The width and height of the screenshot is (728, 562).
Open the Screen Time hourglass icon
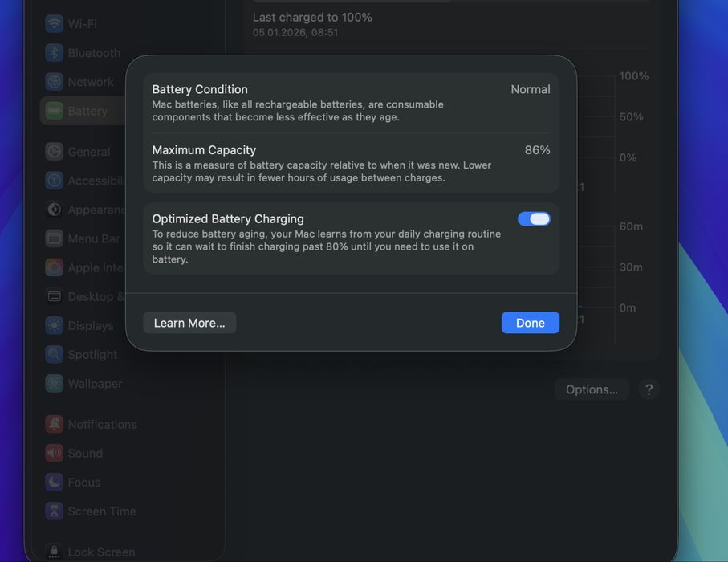[54, 511]
